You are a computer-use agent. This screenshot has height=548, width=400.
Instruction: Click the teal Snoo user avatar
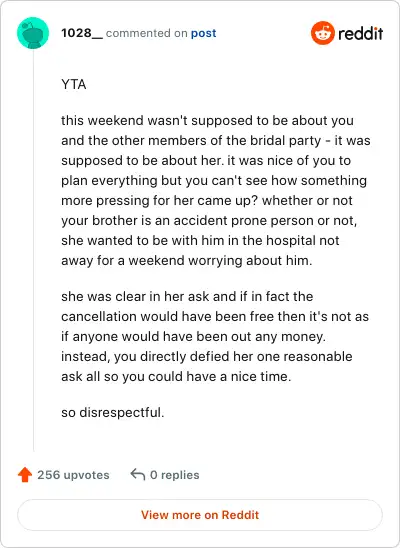33,33
